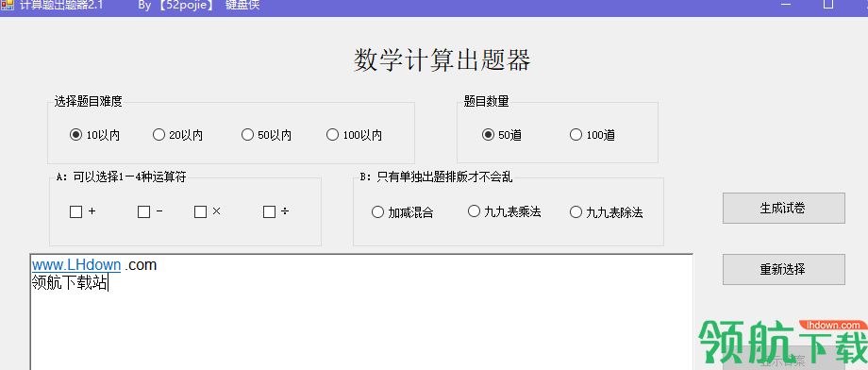
Task: Click the B: 只有单独出题排版才不会乱 label
Action: [436, 177]
